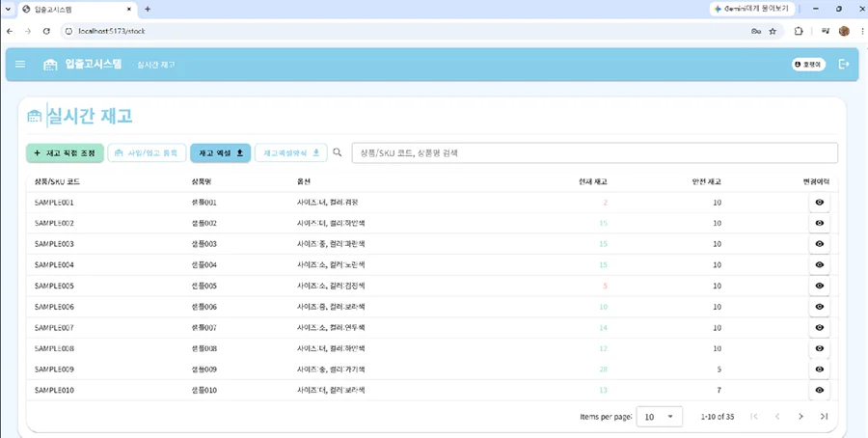The image size is (868, 438).
Task: Click the SAMPLE007 code cell
Action: [54, 328]
